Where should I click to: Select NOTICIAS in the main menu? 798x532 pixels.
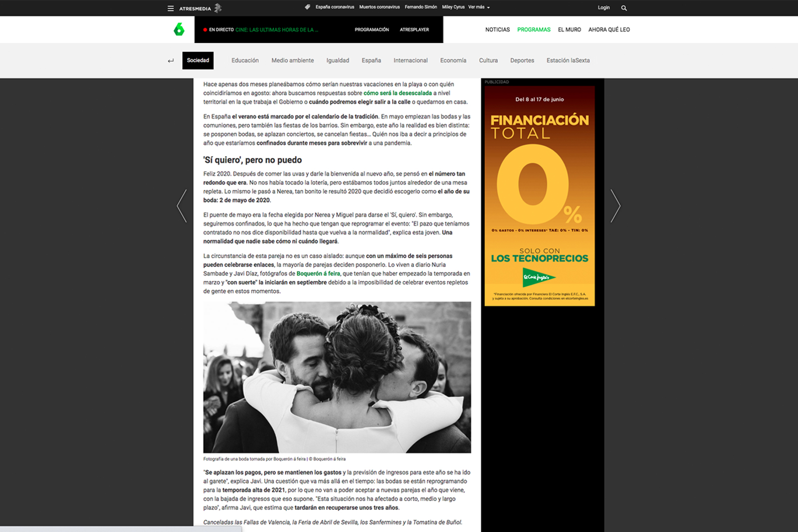click(x=498, y=30)
